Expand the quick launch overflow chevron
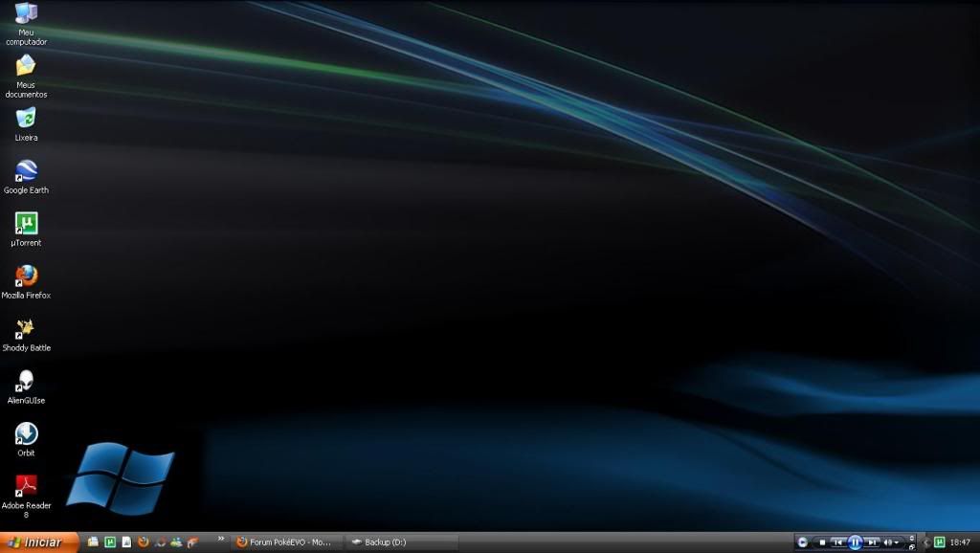Viewport: 980px width, 553px height. click(x=222, y=539)
